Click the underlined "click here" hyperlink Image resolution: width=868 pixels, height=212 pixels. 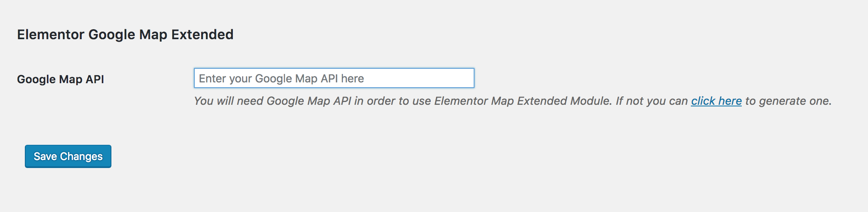point(716,101)
